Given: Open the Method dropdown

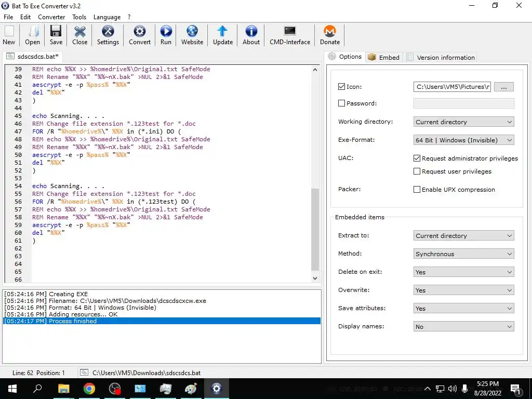Looking at the screenshot, I should click(x=463, y=254).
